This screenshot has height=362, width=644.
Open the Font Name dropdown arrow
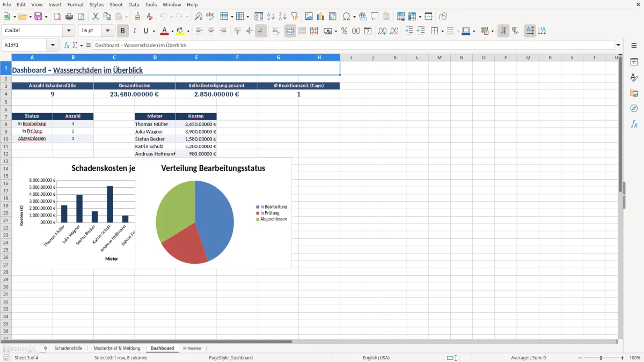coord(69,31)
